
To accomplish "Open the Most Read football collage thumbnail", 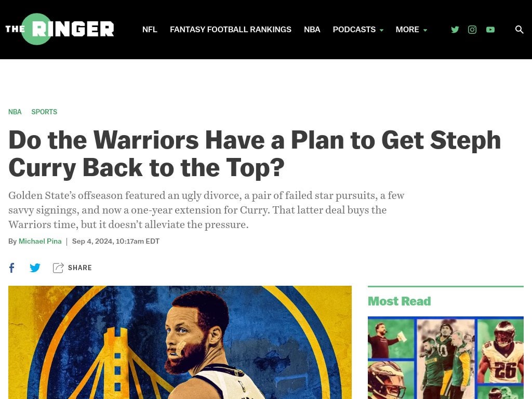I will 445,357.
